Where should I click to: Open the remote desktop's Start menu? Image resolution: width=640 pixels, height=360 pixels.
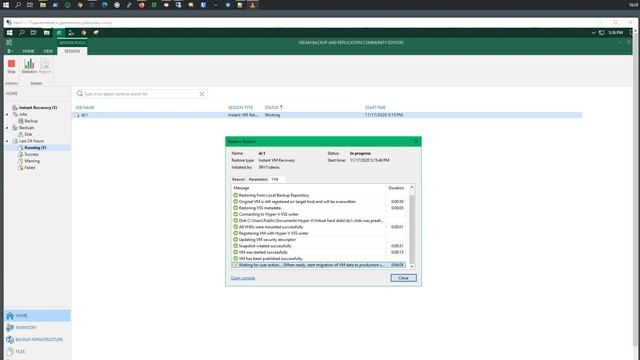(x=9, y=33)
